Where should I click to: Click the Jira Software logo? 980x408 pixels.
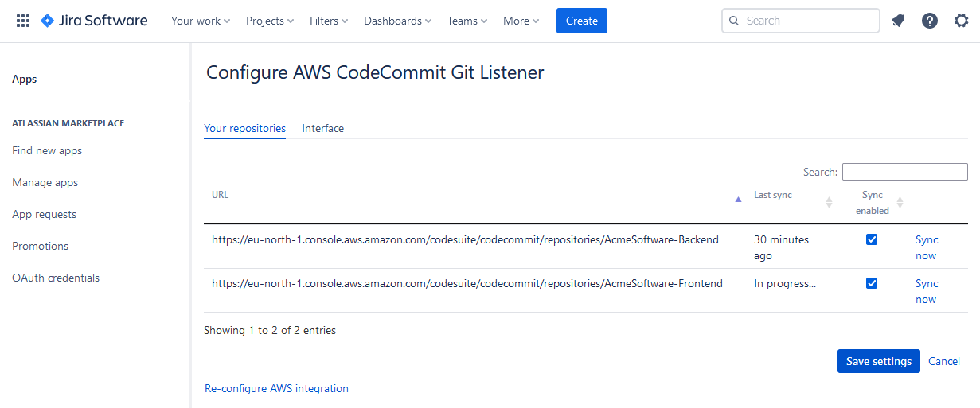[94, 21]
